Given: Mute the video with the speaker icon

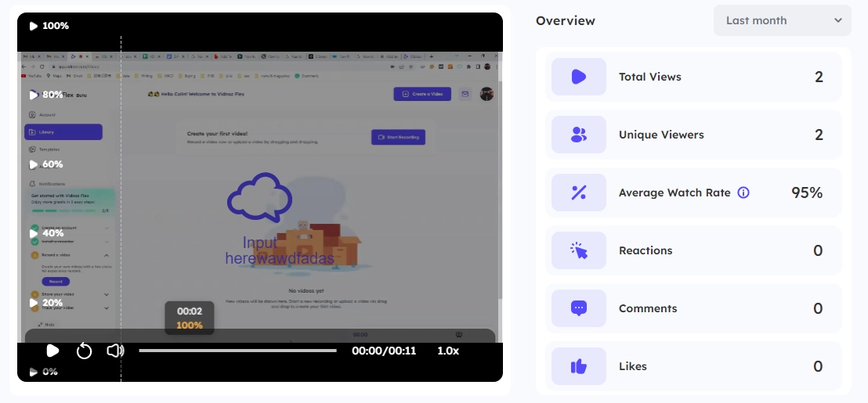Looking at the screenshot, I should [x=115, y=351].
